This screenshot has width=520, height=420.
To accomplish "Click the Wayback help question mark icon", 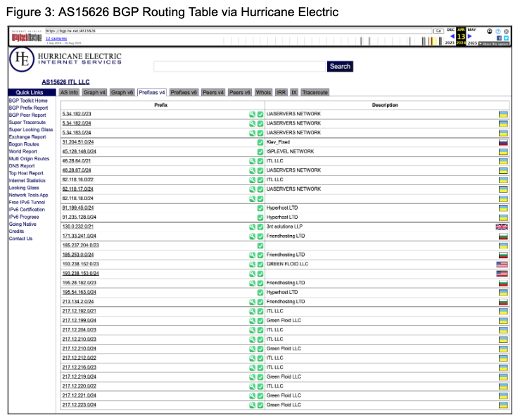I will [x=497, y=32].
